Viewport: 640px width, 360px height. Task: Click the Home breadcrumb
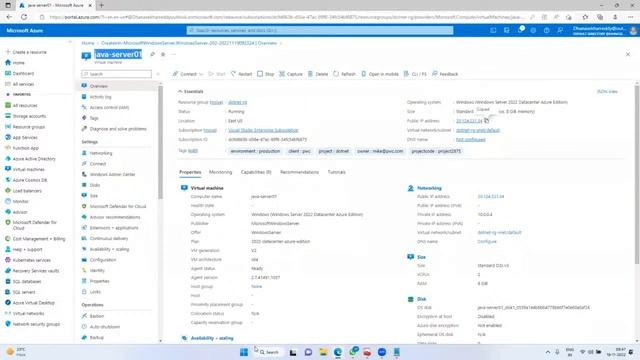click(x=87, y=43)
